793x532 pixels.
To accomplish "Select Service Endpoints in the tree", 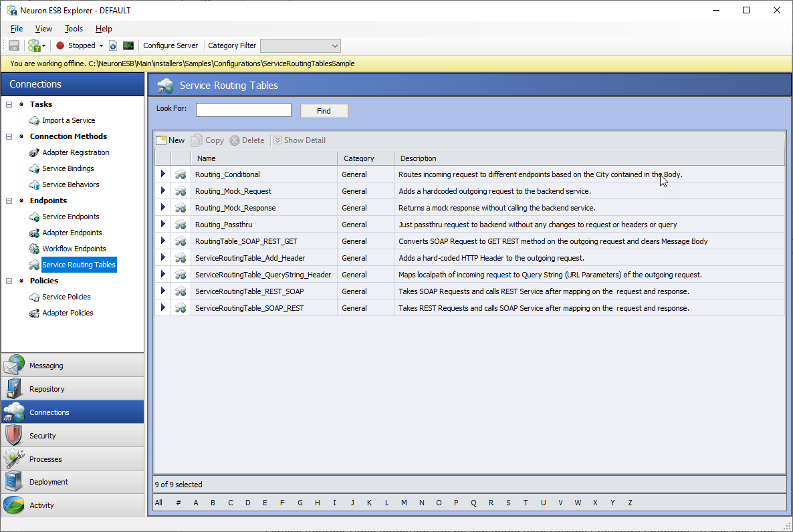I will (71, 217).
